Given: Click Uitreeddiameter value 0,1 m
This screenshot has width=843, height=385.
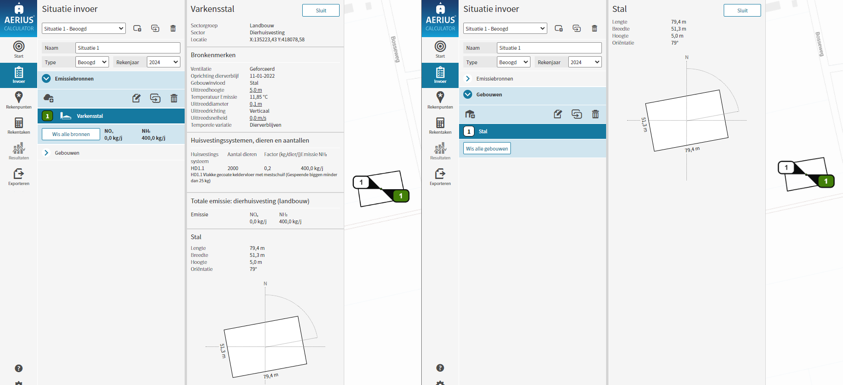Looking at the screenshot, I should click(256, 104).
